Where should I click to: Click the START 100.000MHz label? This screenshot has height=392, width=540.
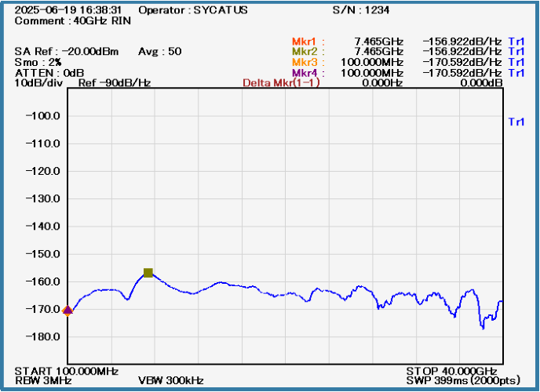click(x=67, y=372)
